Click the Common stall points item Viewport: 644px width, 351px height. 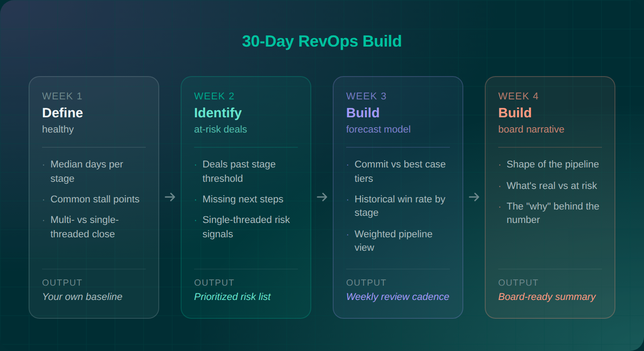(x=94, y=199)
